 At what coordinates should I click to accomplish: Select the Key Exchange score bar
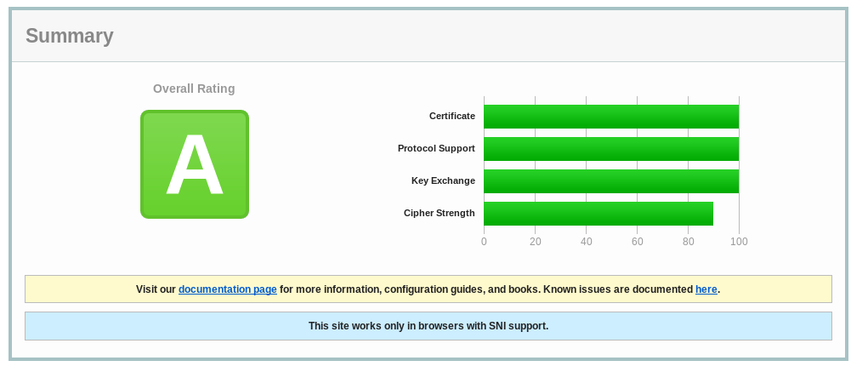point(611,181)
